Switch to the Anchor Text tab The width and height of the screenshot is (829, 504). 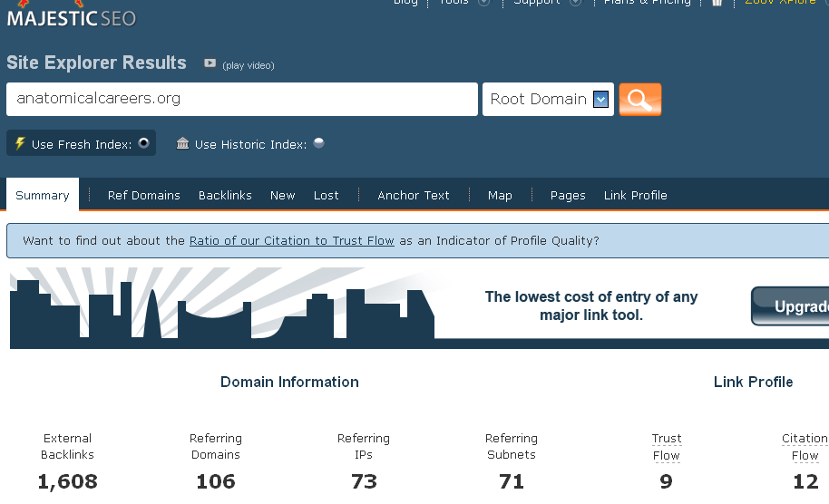tap(414, 196)
